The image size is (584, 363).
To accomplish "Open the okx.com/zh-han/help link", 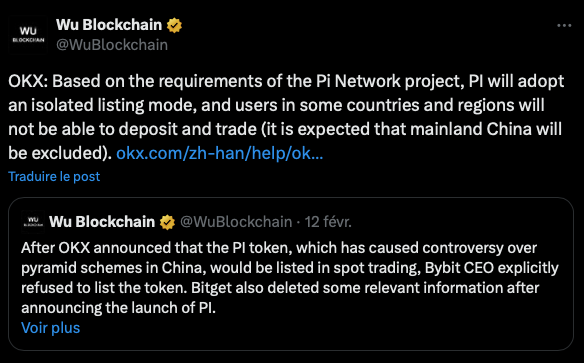I will pos(220,153).
